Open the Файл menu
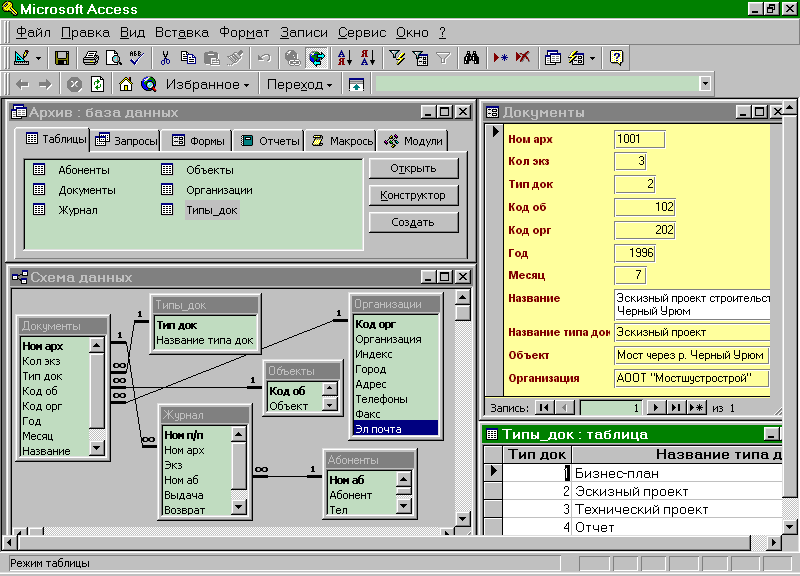The width and height of the screenshot is (800, 576). pyautogui.click(x=33, y=33)
